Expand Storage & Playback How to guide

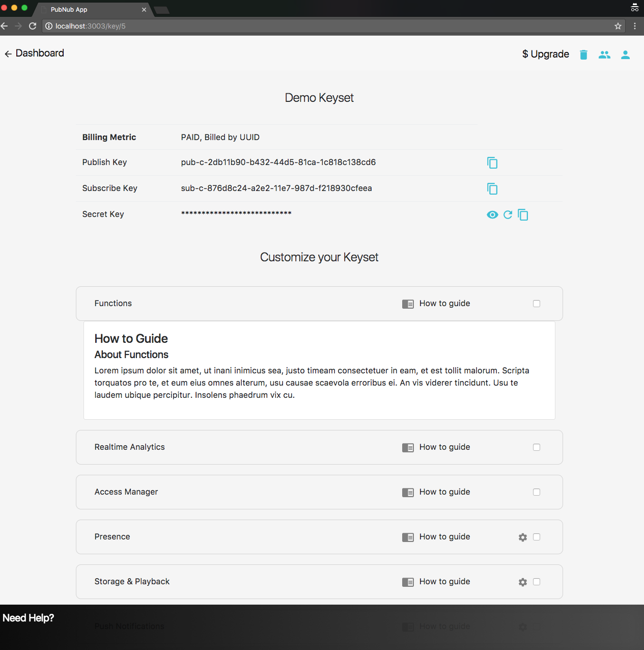pyautogui.click(x=444, y=582)
